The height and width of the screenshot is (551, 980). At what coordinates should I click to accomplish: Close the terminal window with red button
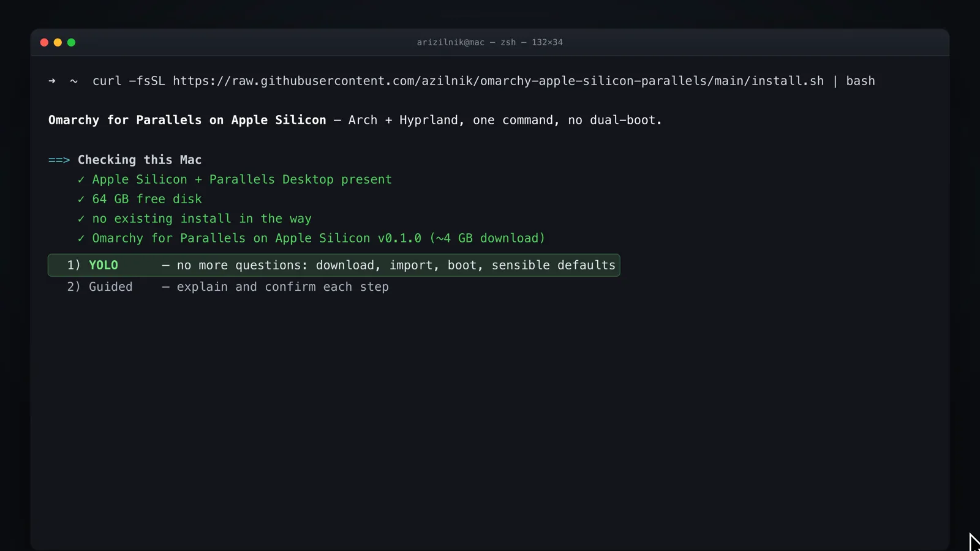pyautogui.click(x=44, y=42)
